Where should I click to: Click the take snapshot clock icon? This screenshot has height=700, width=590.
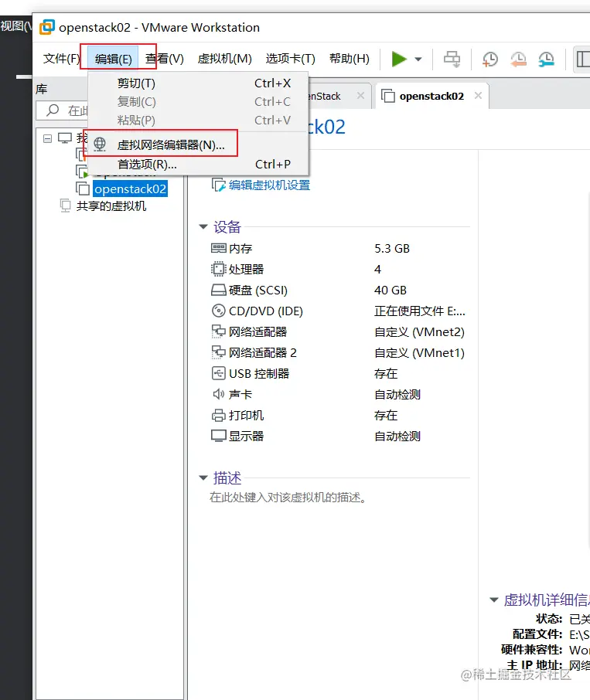coord(490,59)
